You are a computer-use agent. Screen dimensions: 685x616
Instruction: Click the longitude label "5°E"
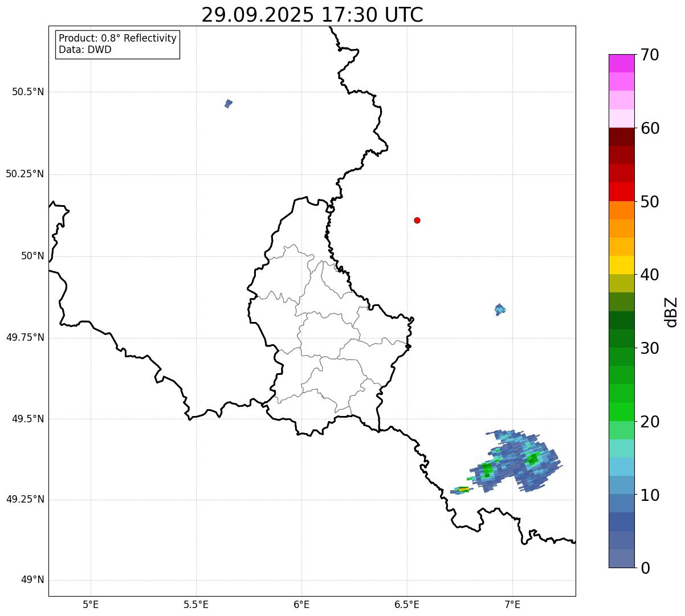91,604
